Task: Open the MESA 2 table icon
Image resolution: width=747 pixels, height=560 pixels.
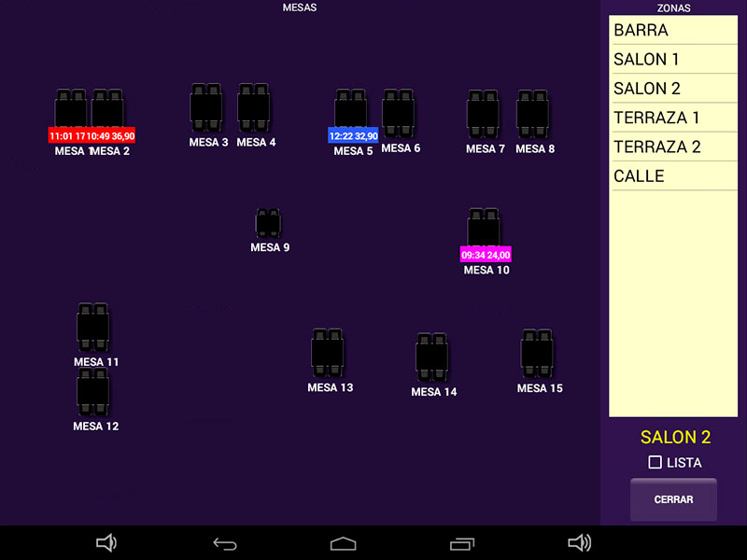Action: click(x=107, y=107)
